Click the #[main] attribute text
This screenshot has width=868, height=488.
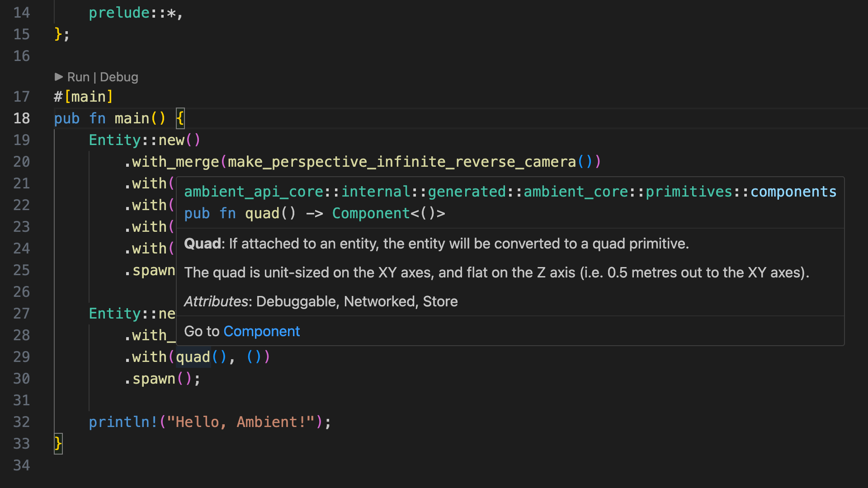click(84, 97)
